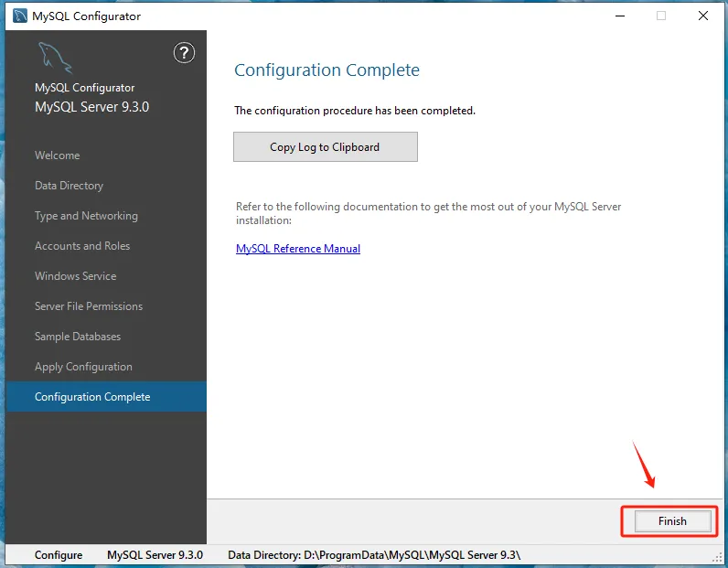Screen dimensions: 728x568
Task: Click MySQL Server 9.3.0 sidebar title
Action: coord(92,107)
